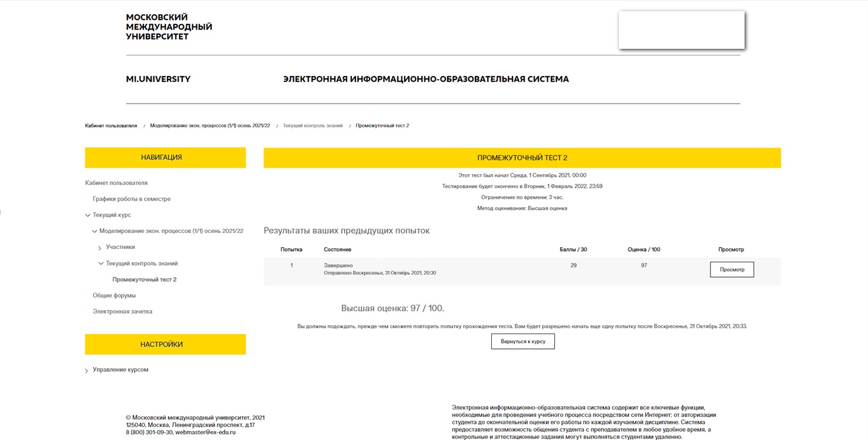Expand the Участники chevron
This screenshot has width=868, height=440.
[x=100, y=248]
